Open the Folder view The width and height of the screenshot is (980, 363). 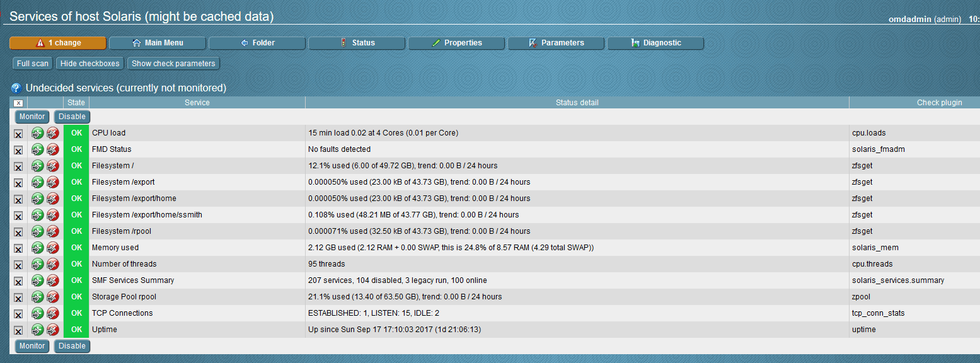pyautogui.click(x=257, y=43)
